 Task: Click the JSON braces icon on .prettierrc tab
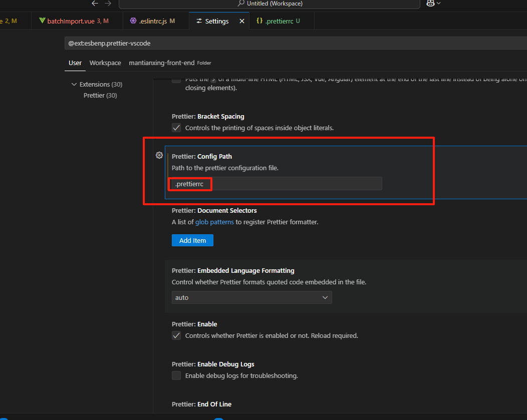[259, 21]
